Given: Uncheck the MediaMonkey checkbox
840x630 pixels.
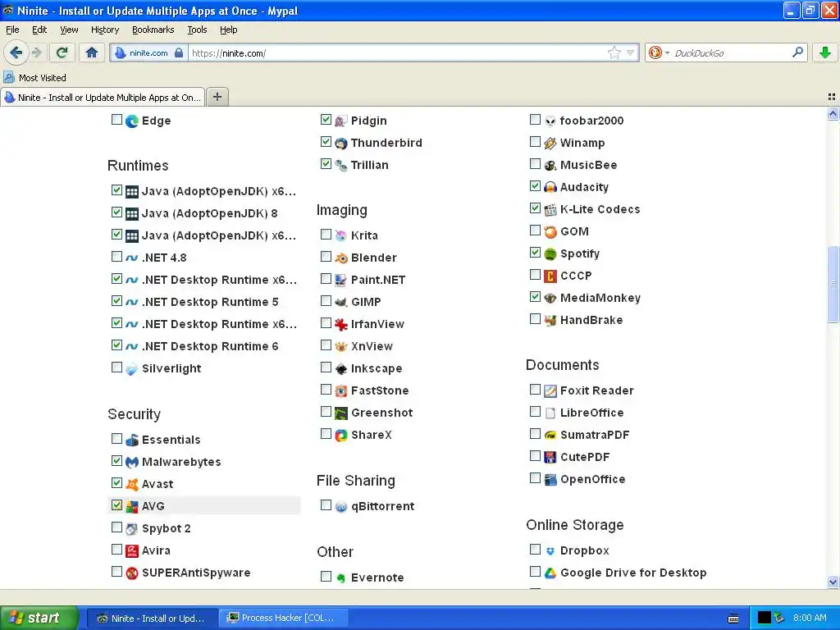Looking at the screenshot, I should point(535,297).
